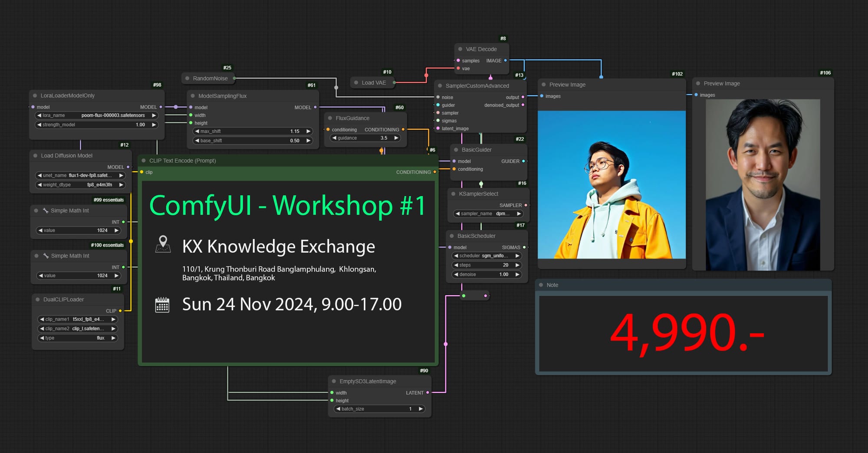Screen dimensions: 868x453
Task: Toggle collapse on the RandomNoise node
Action: tap(187, 79)
